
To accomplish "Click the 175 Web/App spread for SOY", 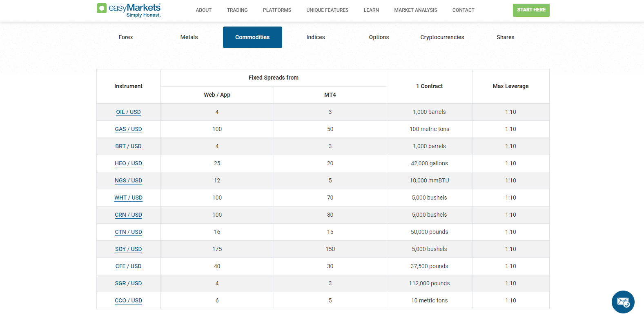I will (217, 249).
